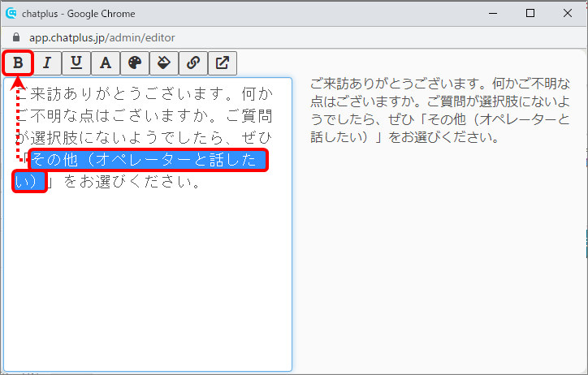Image resolution: width=588 pixels, height=375 pixels.
Task: Apply italic formatting to selected text
Action: pos(47,63)
